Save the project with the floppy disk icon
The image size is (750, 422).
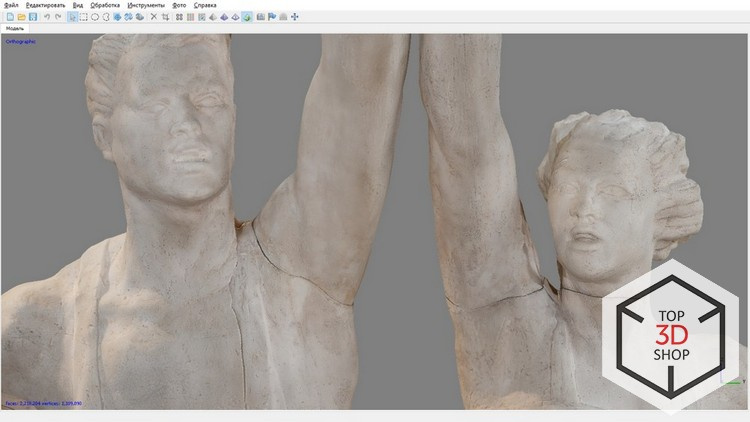pyautogui.click(x=33, y=17)
